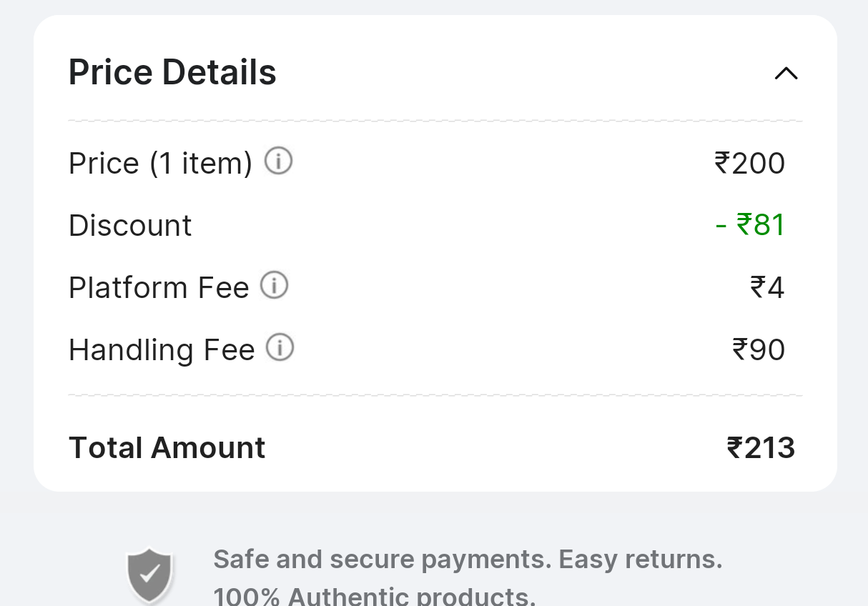The width and height of the screenshot is (868, 606).
Task: Click the Total Amount label
Action: coord(167,448)
